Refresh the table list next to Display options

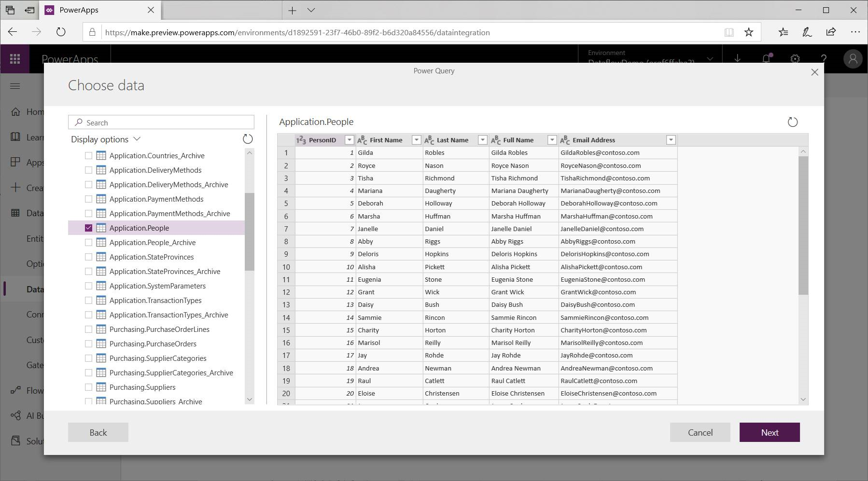[248, 139]
